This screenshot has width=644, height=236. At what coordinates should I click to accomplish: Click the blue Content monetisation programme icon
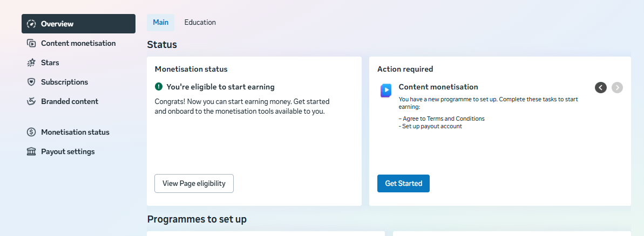(385, 91)
